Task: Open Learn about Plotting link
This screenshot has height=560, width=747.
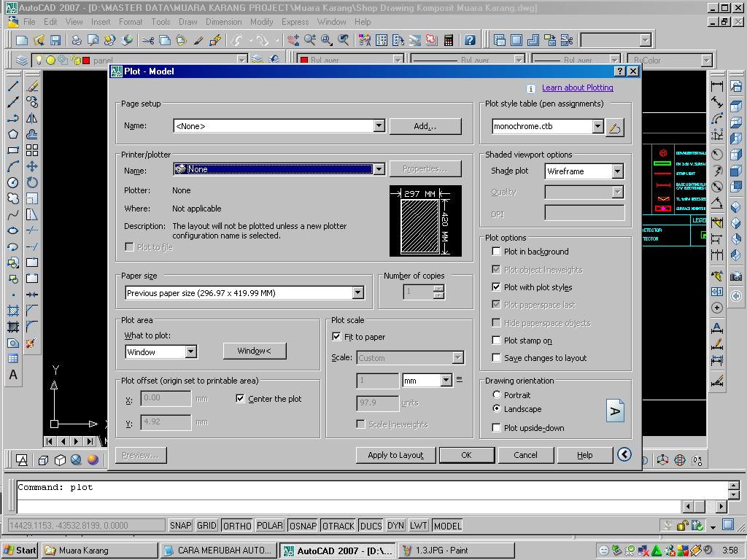Action: tap(578, 87)
